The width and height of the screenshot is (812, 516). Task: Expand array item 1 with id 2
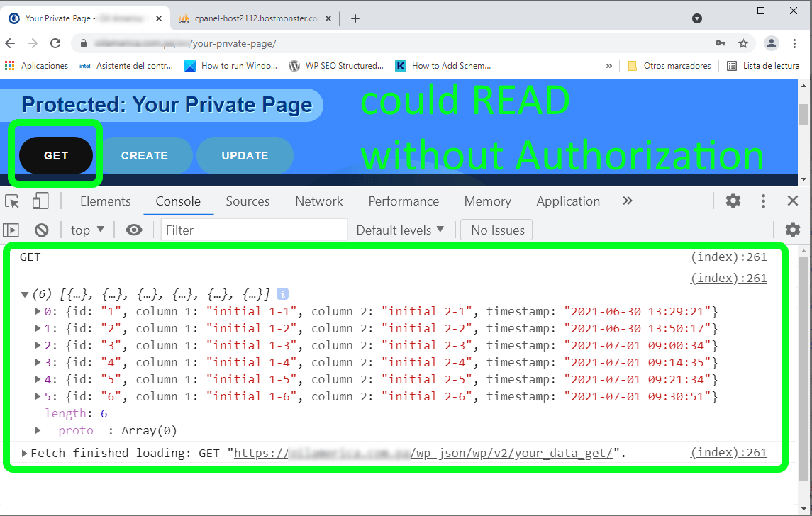(38, 328)
